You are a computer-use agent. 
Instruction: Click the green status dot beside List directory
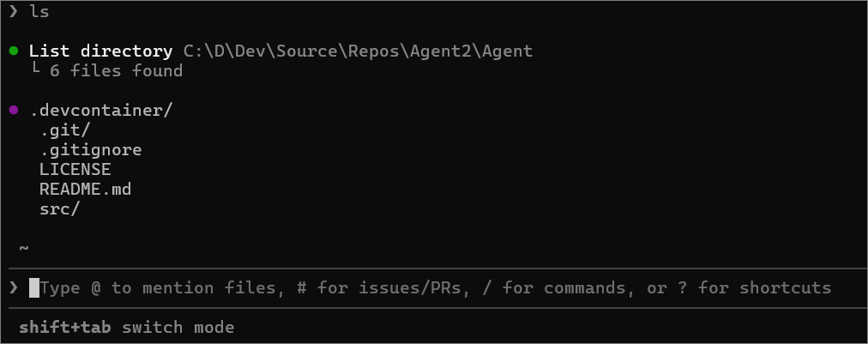click(14, 51)
